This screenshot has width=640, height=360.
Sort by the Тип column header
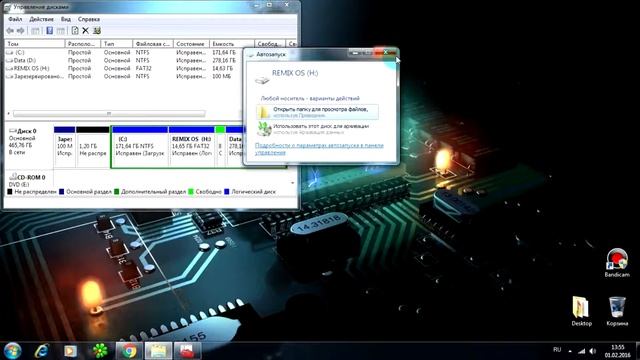(117, 44)
